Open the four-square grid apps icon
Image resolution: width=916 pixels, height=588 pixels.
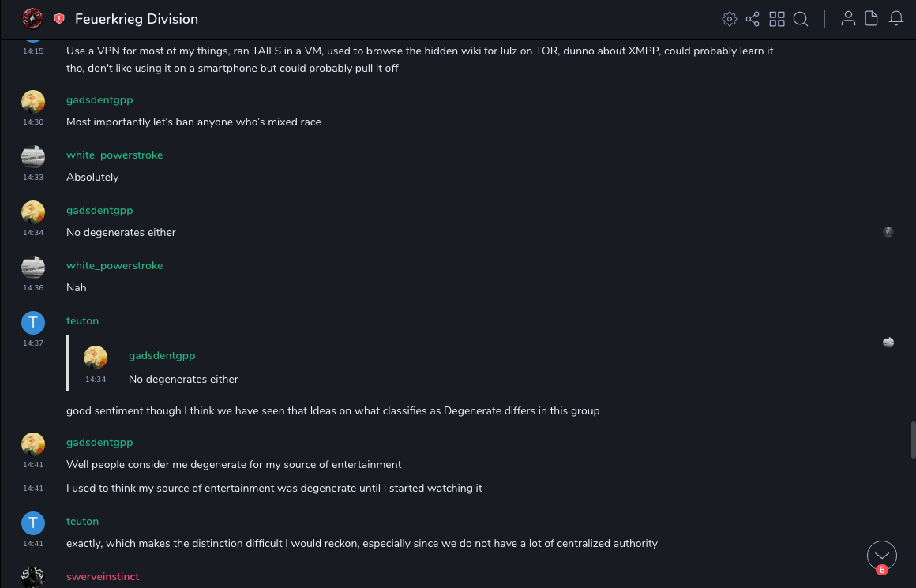[x=777, y=19]
